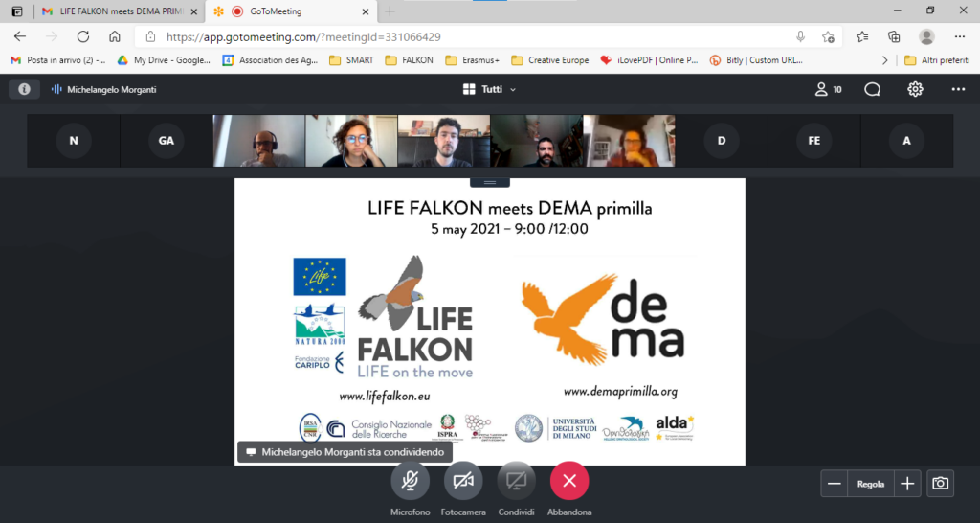Open Association des Ag... bookmark

click(270, 60)
